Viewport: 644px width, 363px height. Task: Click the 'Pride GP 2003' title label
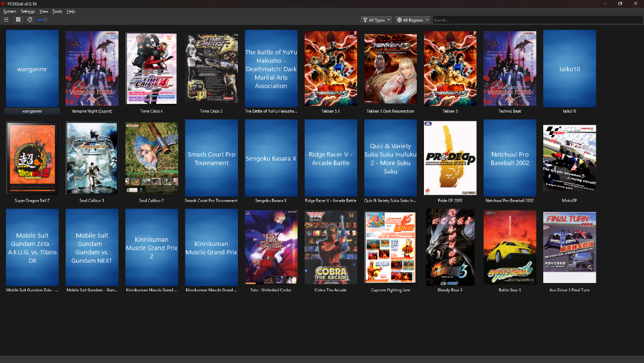[x=450, y=201]
